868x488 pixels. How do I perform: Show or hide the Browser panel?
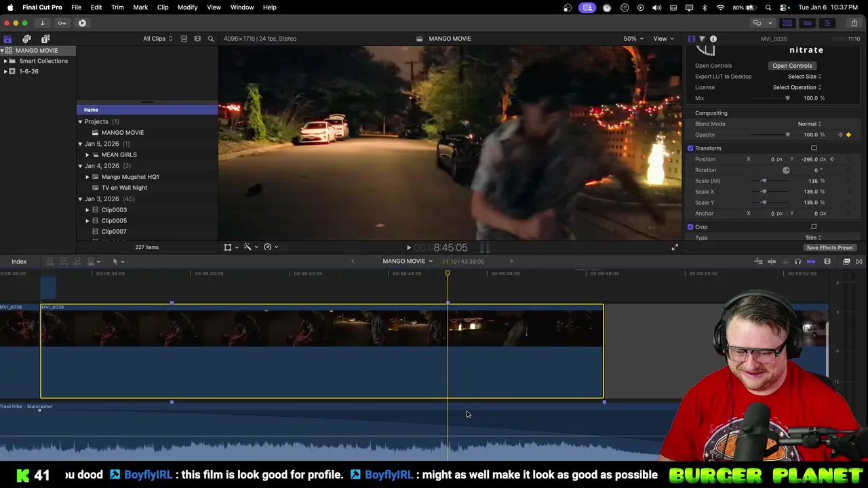(x=787, y=23)
